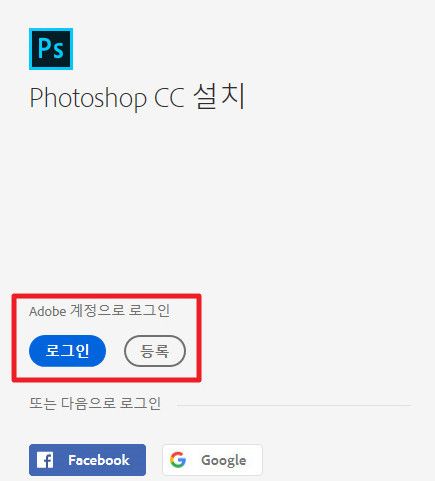Click the 또는 다음으로 로그인 text
The image size is (435, 481).
(x=95, y=403)
